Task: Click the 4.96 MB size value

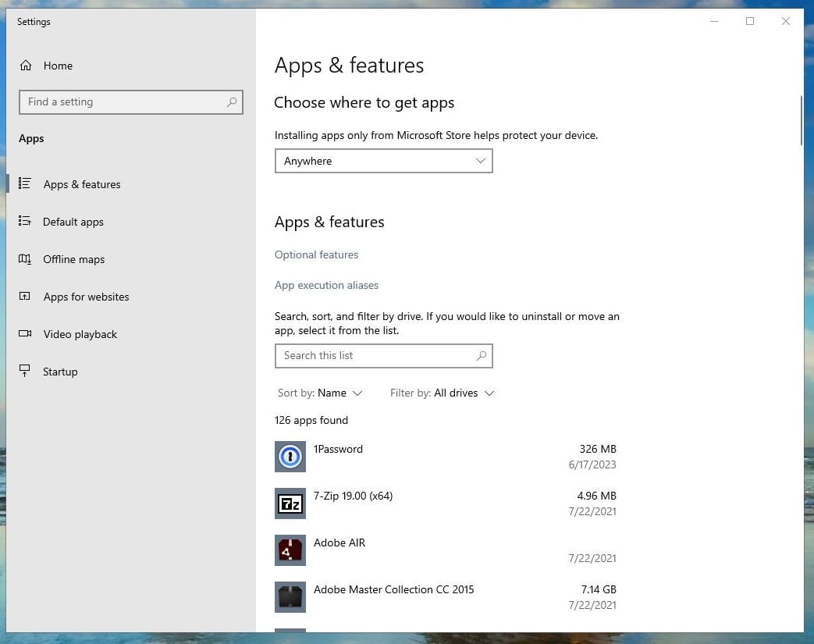Action: coord(596,496)
